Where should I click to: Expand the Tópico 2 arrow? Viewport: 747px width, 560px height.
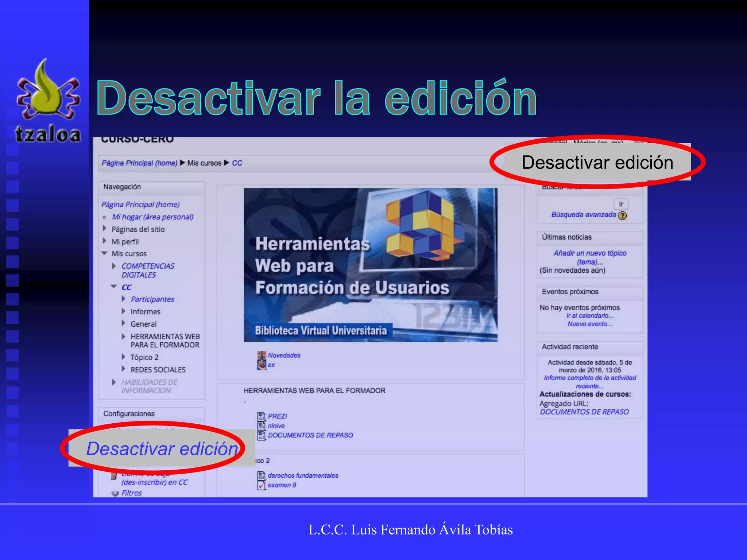(x=124, y=357)
